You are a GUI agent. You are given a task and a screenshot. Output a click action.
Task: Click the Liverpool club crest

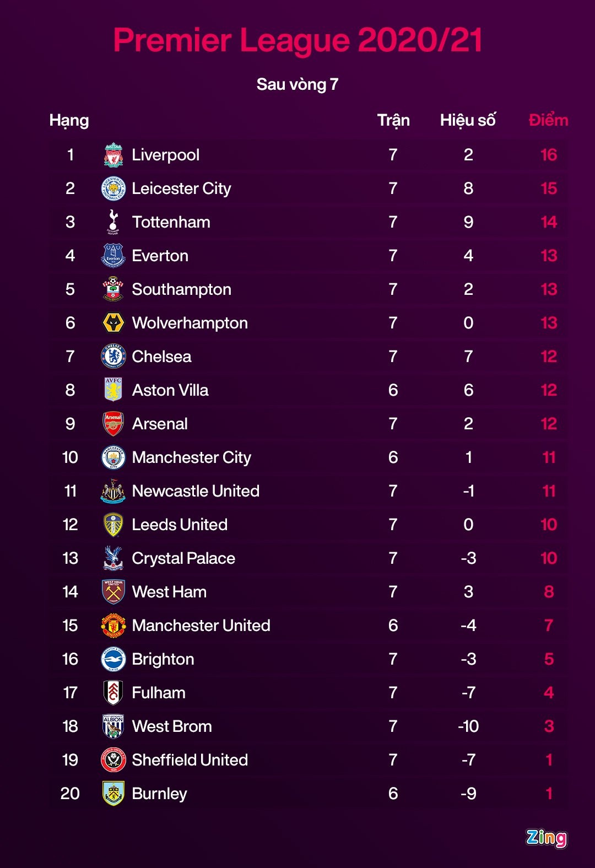(113, 155)
